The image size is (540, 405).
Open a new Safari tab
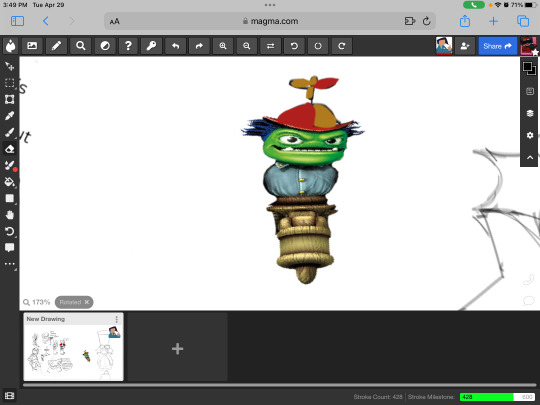493,21
